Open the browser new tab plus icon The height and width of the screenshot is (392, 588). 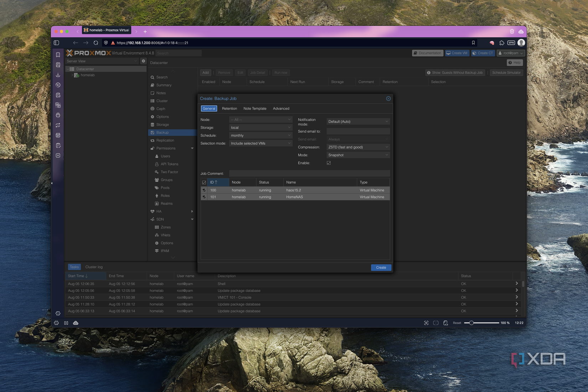(145, 31)
